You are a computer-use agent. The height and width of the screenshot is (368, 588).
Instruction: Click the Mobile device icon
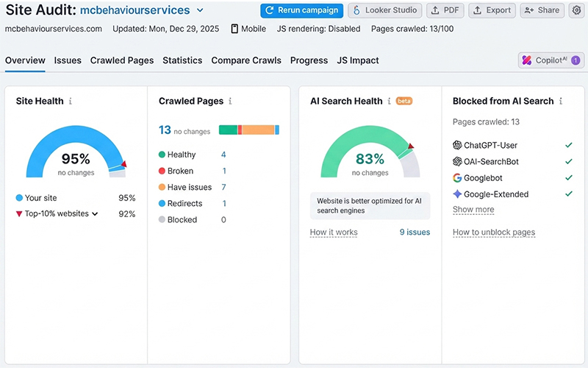click(234, 29)
